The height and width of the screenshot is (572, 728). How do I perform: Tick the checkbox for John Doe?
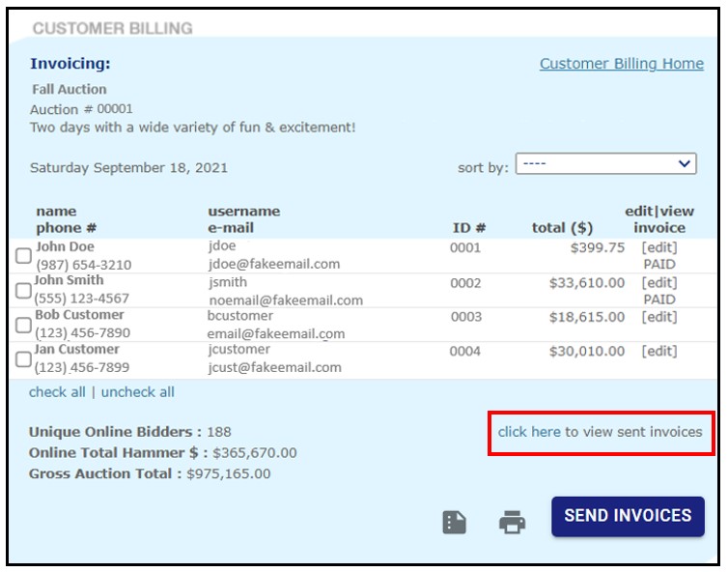(23, 256)
